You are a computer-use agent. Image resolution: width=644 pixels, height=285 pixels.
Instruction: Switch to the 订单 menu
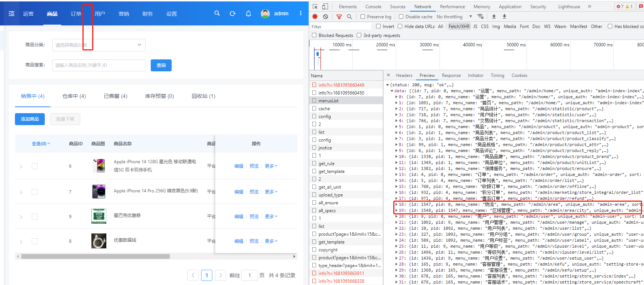(x=76, y=13)
